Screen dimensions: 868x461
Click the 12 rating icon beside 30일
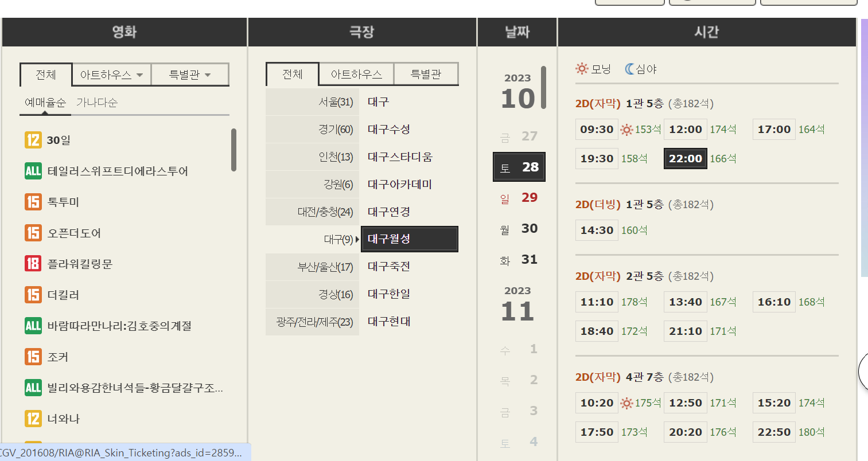(x=33, y=140)
